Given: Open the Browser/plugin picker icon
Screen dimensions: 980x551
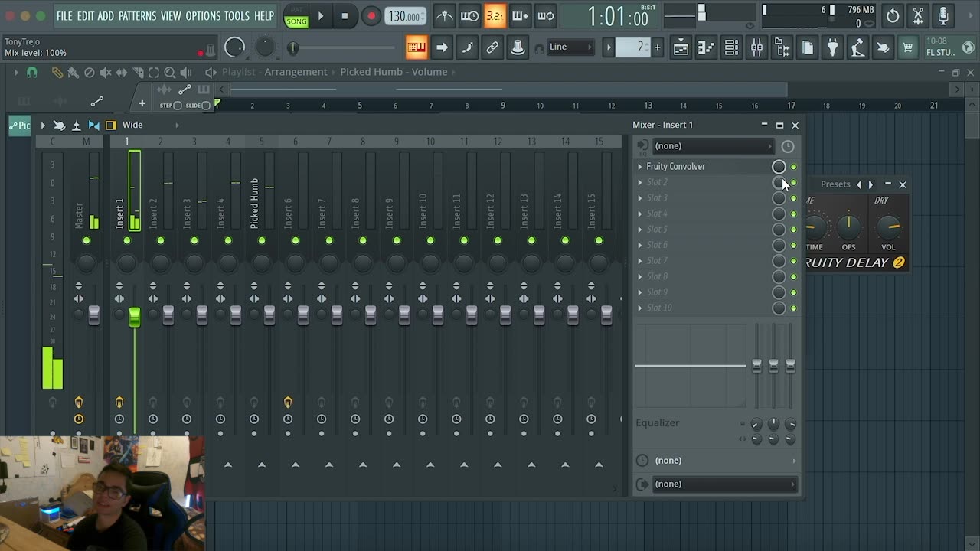Looking at the screenshot, I should (x=782, y=48).
